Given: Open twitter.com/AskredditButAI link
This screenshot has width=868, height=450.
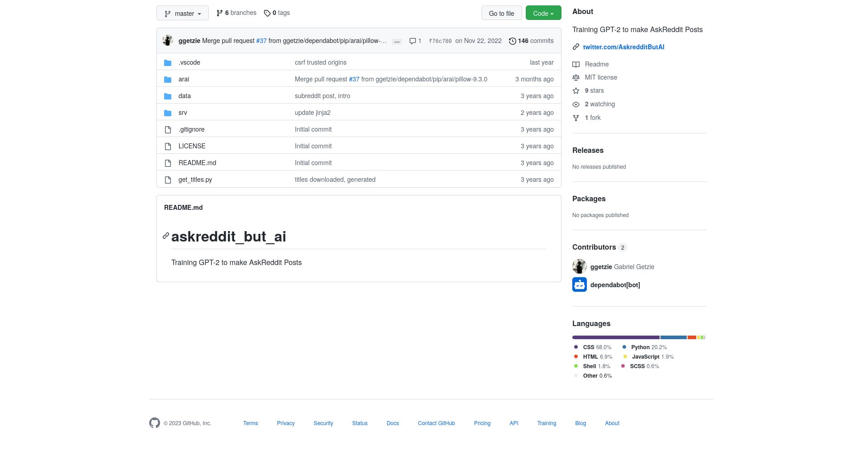Looking at the screenshot, I should (x=623, y=47).
